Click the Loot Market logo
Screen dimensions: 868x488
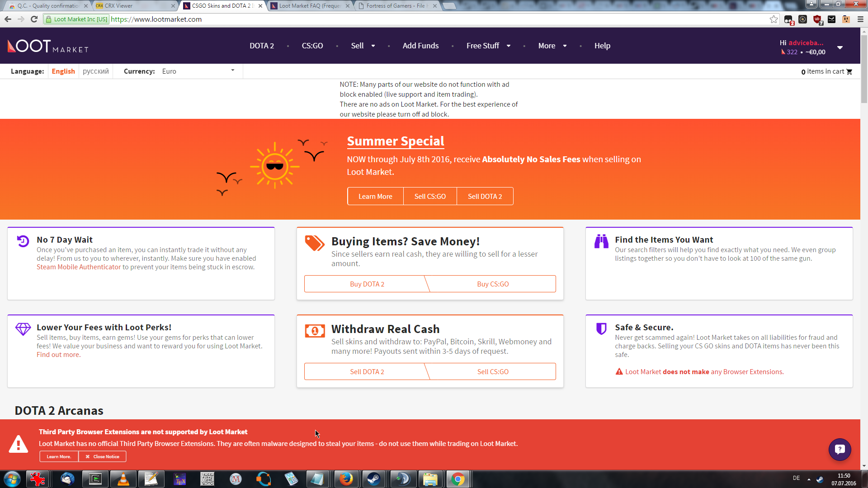[x=48, y=46]
